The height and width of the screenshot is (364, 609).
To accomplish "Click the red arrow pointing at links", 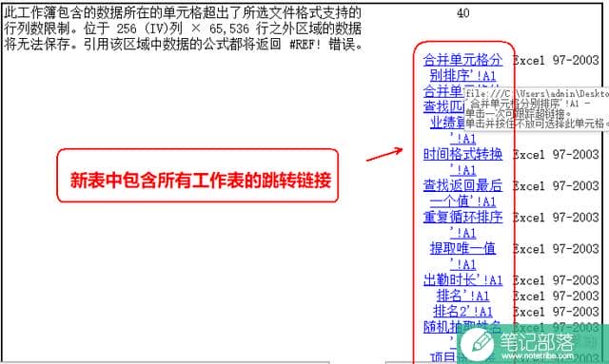I will click(x=384, y=154).
